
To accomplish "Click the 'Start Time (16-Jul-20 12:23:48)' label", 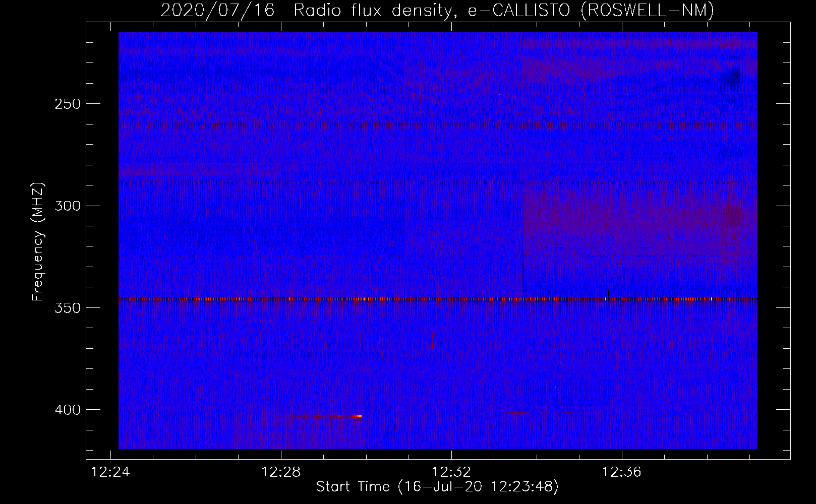I will [x=437, y=487].
